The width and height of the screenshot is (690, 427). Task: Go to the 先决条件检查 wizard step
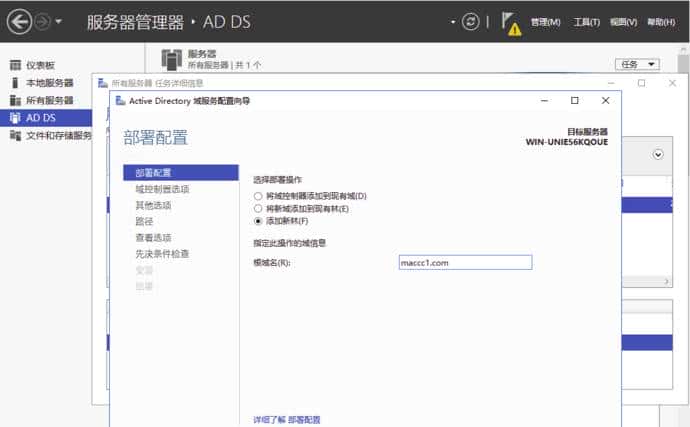162,254
